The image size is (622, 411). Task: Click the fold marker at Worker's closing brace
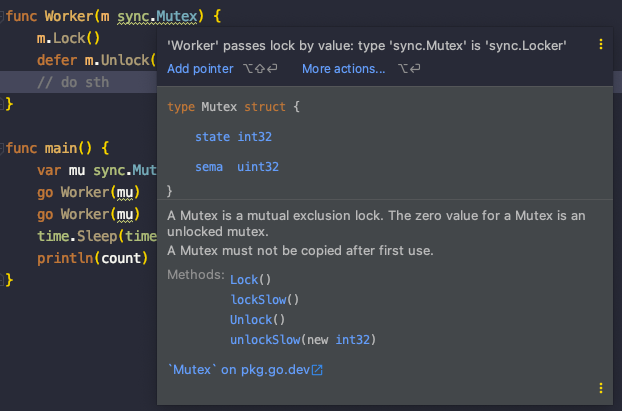click(5, 103)
